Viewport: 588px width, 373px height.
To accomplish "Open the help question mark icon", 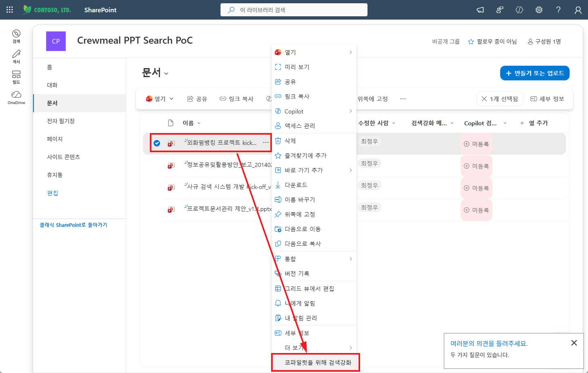I will click(x=558, y=10).
